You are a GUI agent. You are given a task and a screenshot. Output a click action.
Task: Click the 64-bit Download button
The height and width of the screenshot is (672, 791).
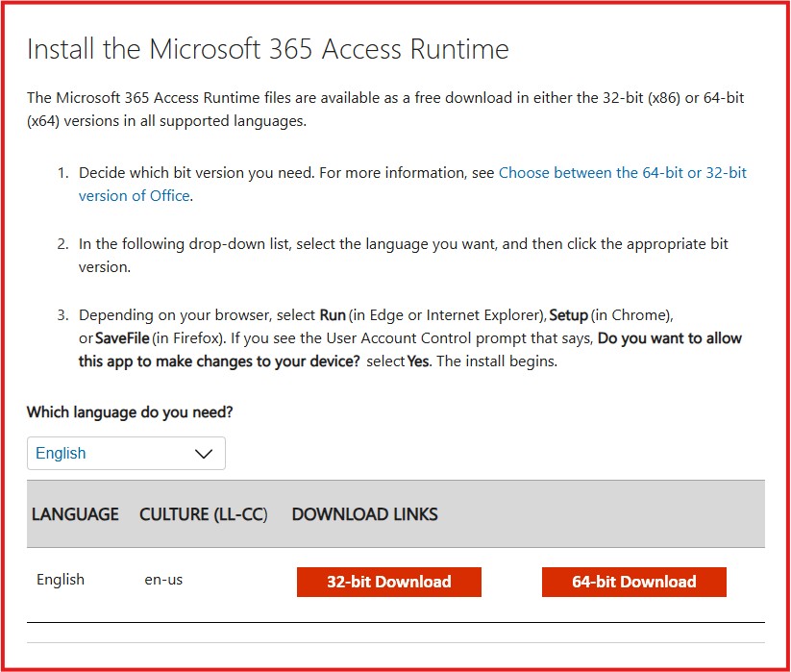(633, 582)
